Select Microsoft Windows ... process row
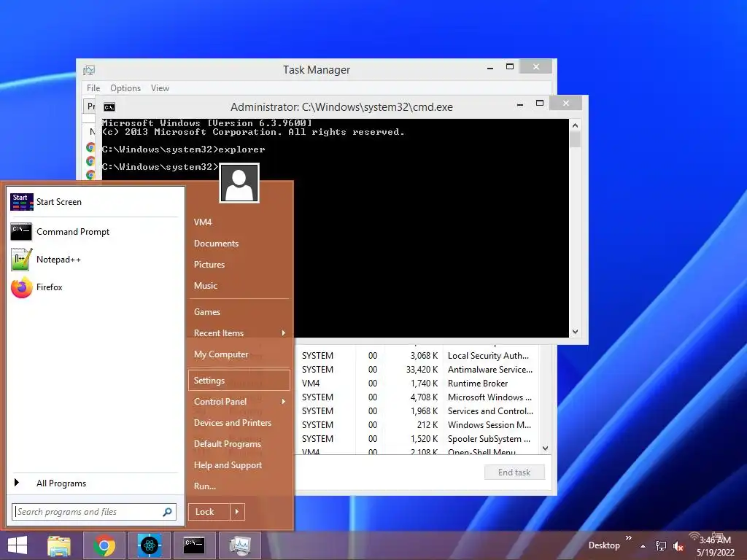Viewport: 747px width, 560px height. (x=417, y=397)
